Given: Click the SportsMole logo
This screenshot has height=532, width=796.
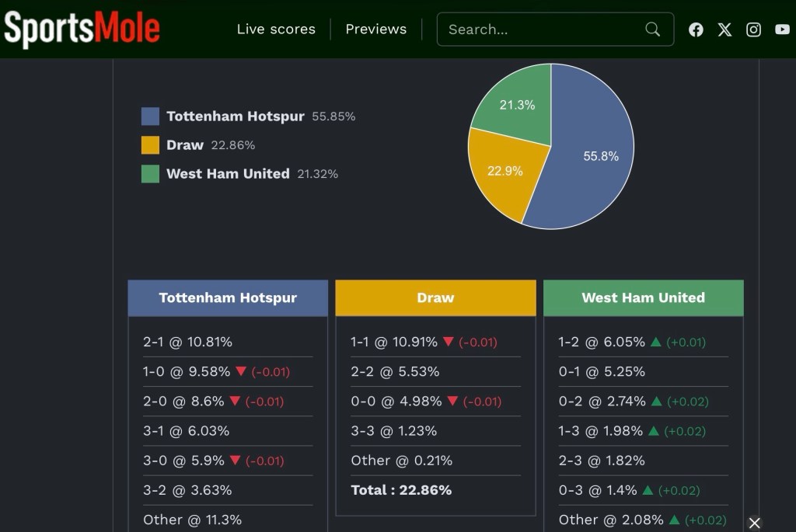Looking at the screenshot, I should (82, 29).
